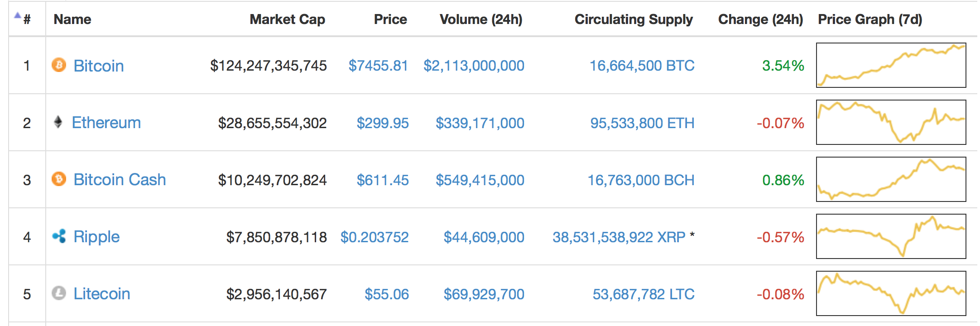
Task: Sort by rank using the # arrow
Action: click(x=18, y=16)
